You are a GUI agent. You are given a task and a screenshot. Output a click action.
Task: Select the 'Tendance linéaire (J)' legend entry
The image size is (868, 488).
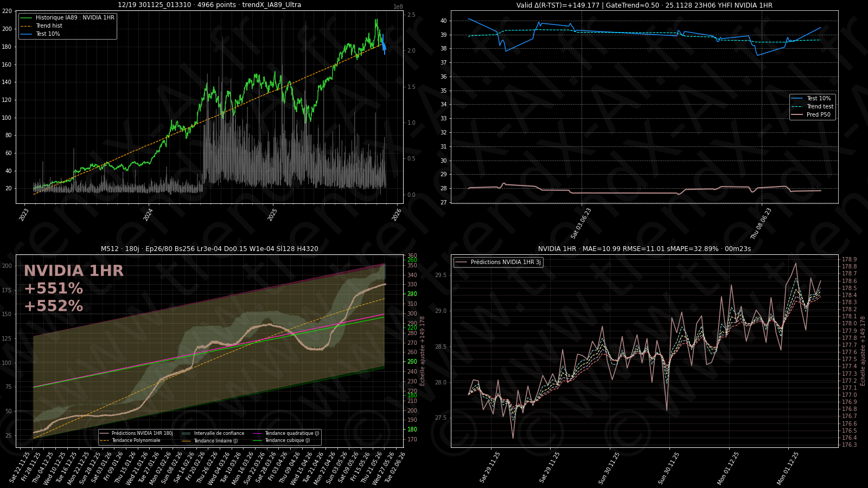215,441
